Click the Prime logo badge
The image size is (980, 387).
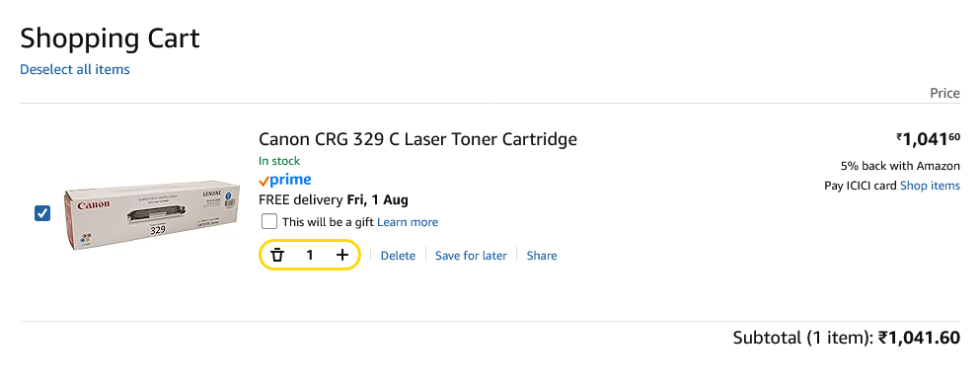pos(285,180)
